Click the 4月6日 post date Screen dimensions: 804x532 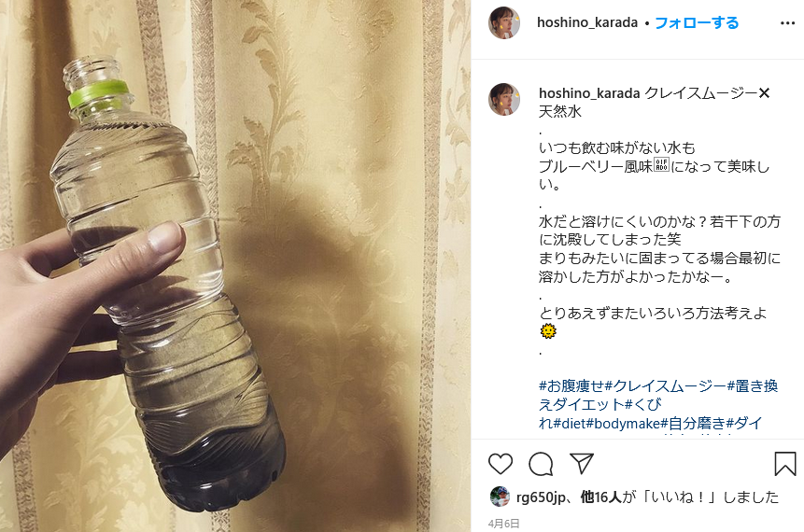click(x=503, y=524)
